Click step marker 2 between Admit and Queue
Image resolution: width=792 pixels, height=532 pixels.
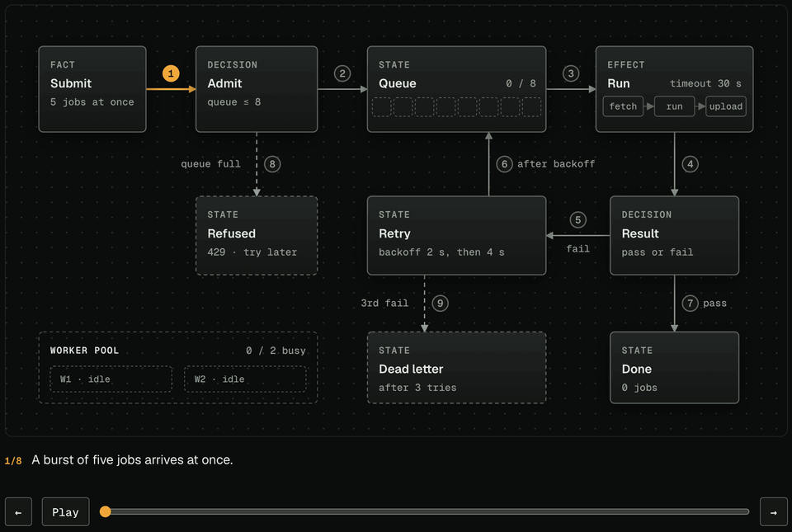point(342,73)
